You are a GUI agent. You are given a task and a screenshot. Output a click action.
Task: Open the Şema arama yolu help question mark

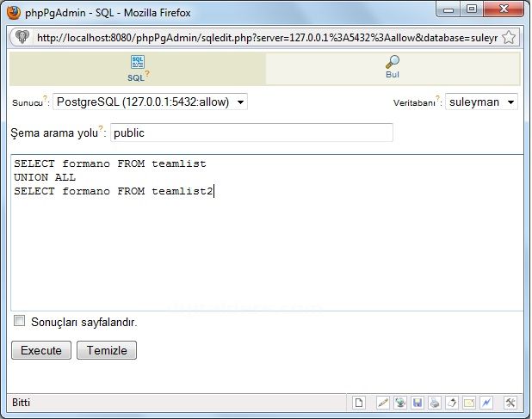(101, 129)
